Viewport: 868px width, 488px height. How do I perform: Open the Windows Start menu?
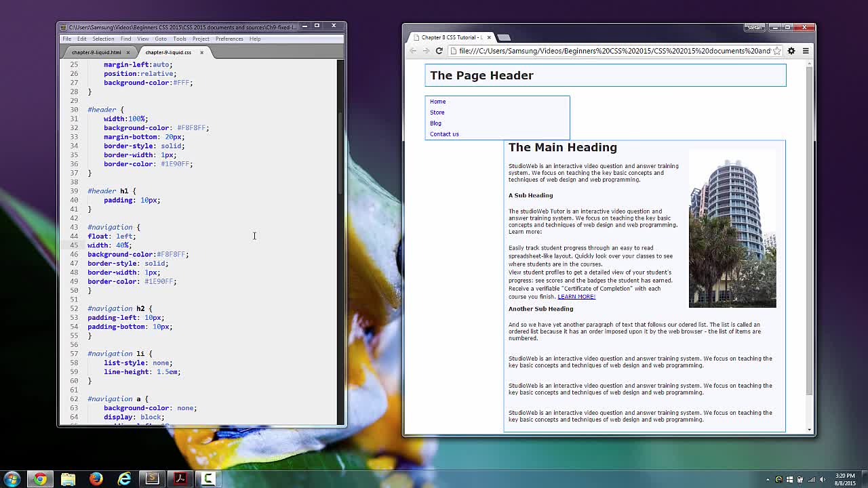(x=12, y=479)
